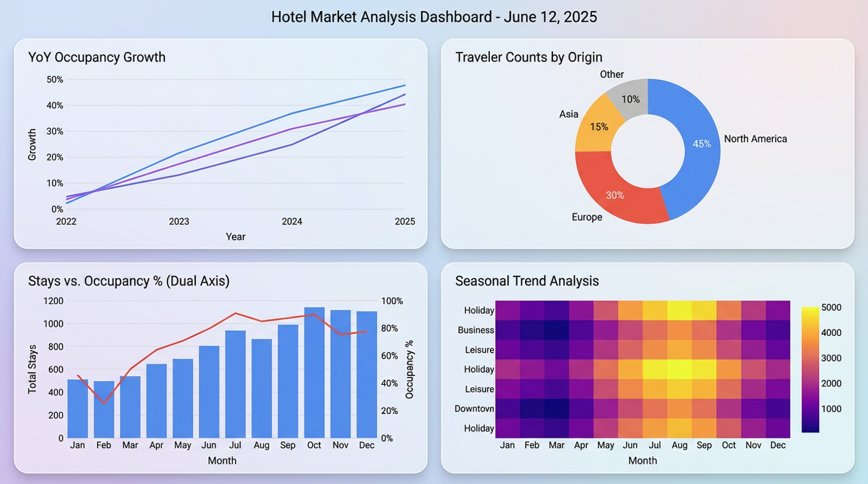868x484 pixels.
Task: Click the "2023" tick on the growth chart
Action: (x=179, y=221)
